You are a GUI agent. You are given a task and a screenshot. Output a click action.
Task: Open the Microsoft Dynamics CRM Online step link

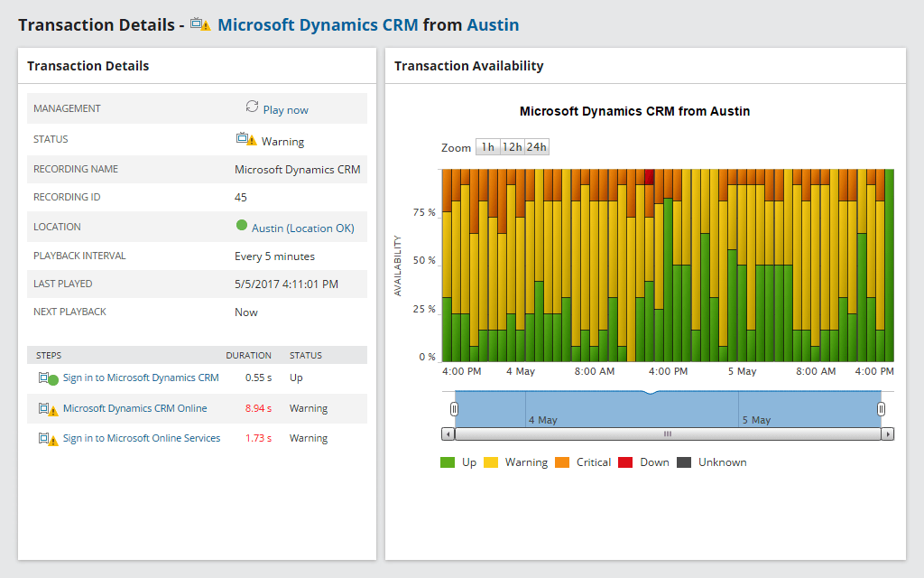[x=135, y=407]
